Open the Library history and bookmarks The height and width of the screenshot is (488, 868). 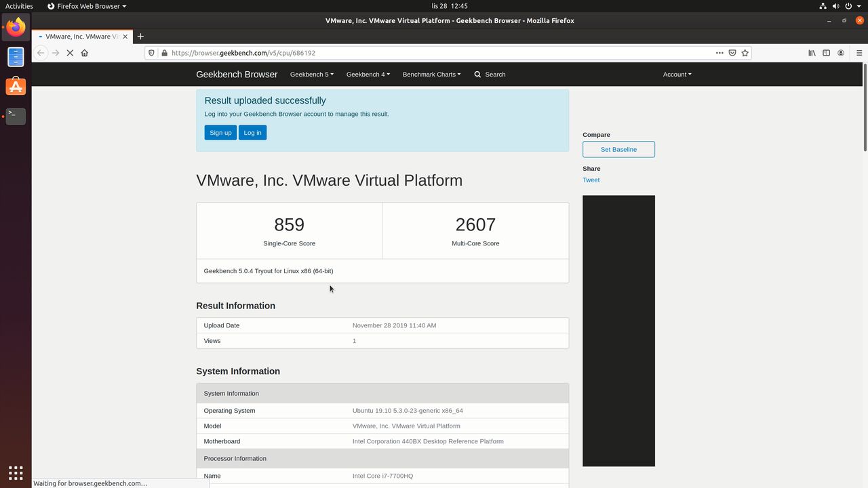click(812, 53)
